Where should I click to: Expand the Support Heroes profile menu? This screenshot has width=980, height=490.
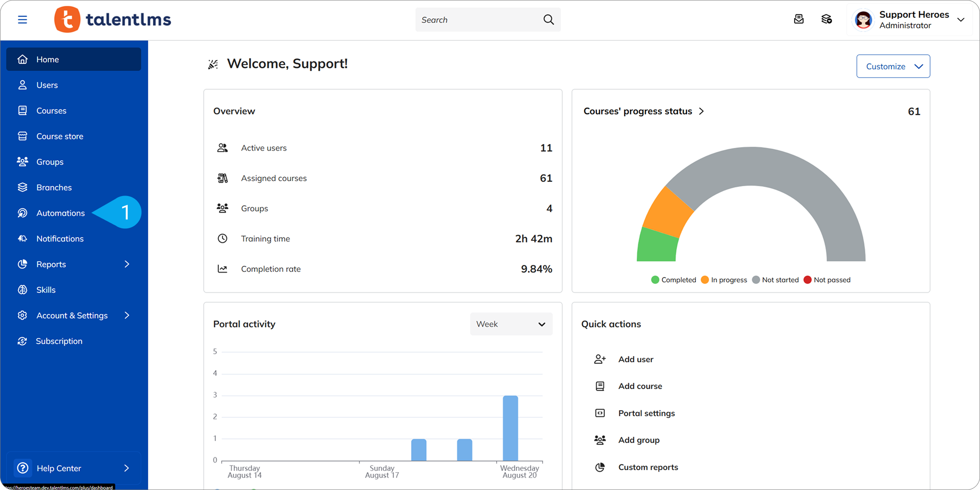pos(961,20)
